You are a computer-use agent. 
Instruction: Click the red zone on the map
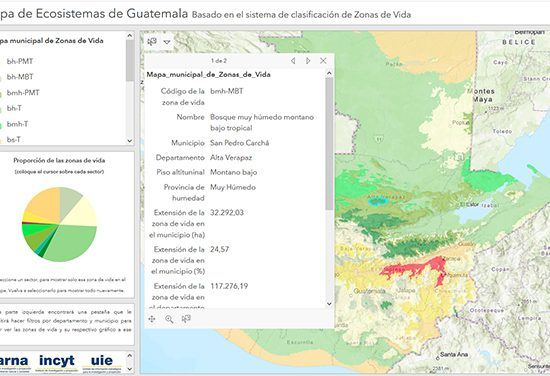coord(414,268)
